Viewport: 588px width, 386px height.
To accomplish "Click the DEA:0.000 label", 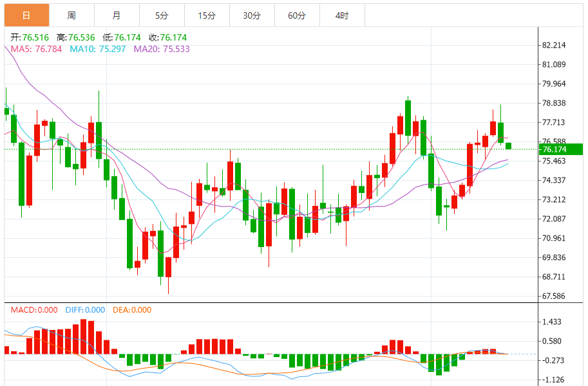I will tap(132, 310).
